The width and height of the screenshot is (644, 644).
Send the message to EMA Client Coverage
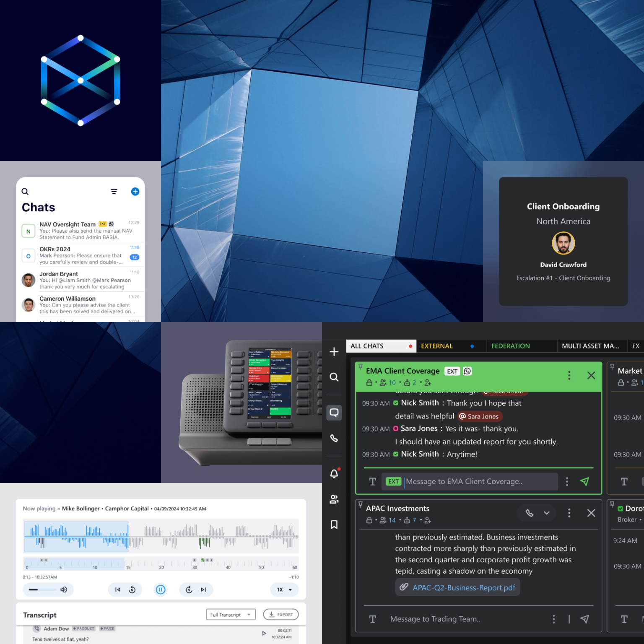click(584, 481)
